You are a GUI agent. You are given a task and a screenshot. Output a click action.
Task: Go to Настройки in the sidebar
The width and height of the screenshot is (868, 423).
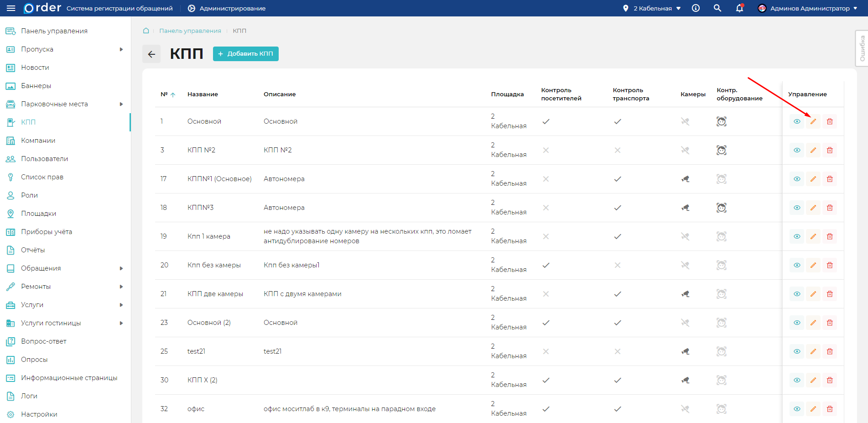click(39, 414)
